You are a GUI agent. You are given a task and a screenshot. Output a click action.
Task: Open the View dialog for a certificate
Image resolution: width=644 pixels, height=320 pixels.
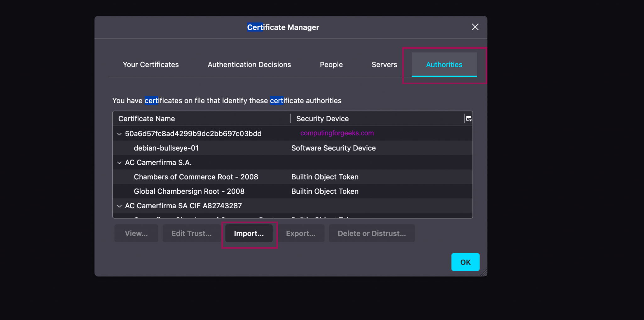136,233
